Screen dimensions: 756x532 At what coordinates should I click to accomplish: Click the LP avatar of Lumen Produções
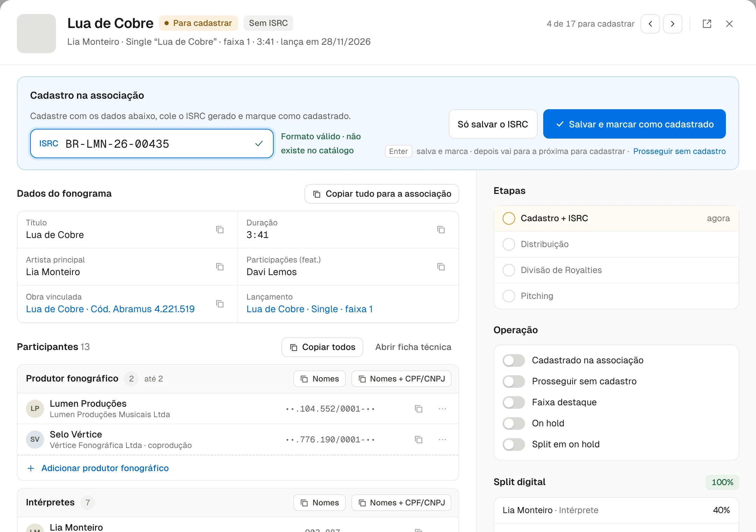click(35, 408)
